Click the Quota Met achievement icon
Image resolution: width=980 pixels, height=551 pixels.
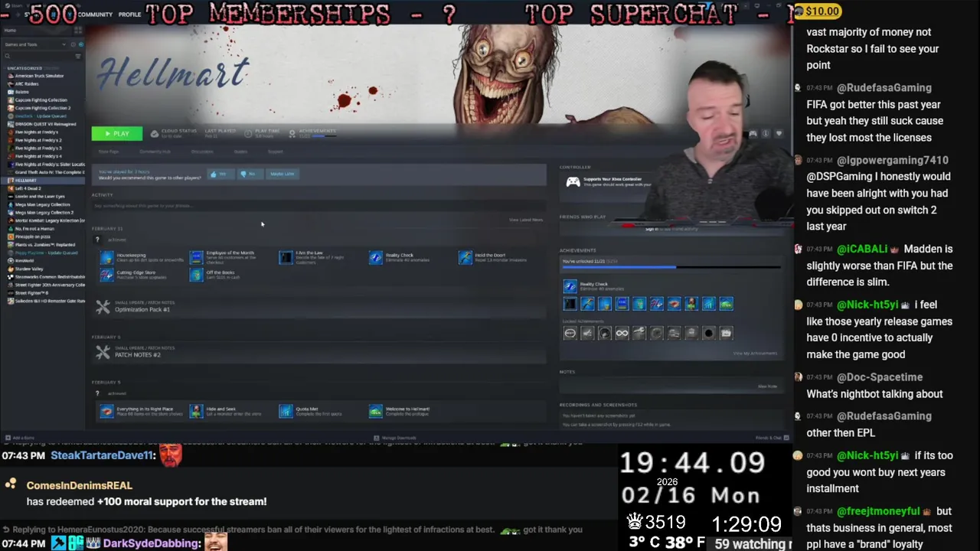286,412
